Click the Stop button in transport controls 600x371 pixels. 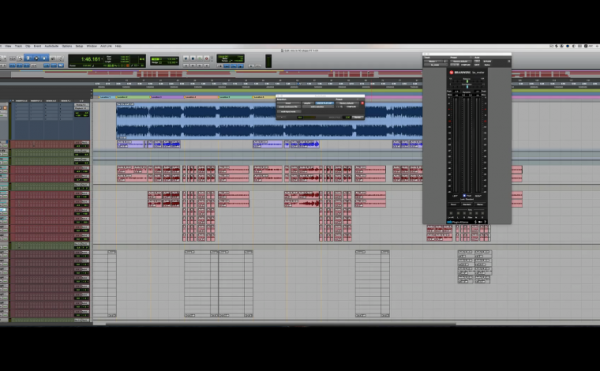193,59
